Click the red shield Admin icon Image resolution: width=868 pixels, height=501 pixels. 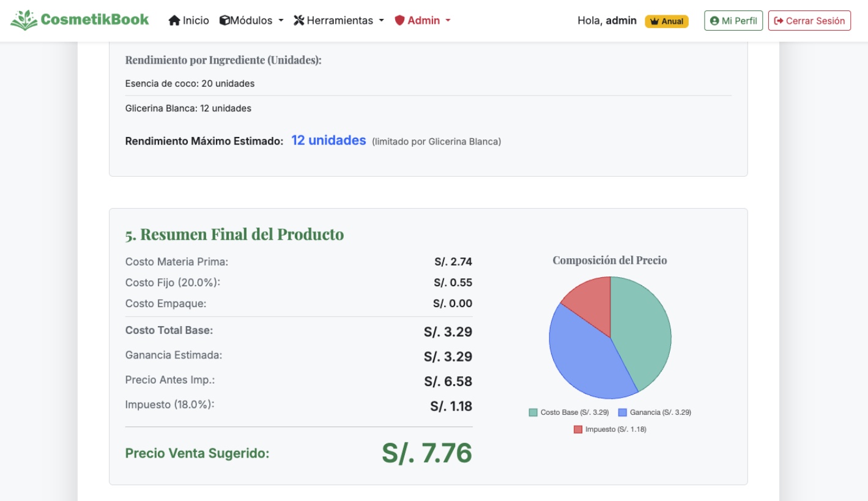click(399, 21)
